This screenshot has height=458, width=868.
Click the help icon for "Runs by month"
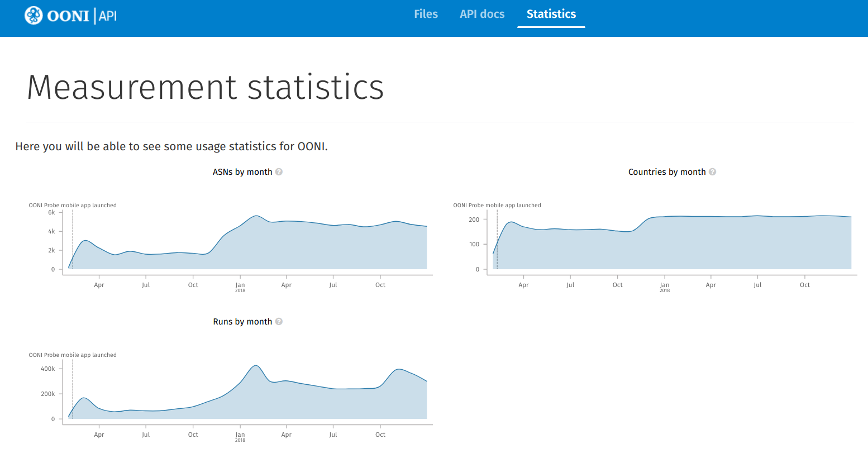279,322
